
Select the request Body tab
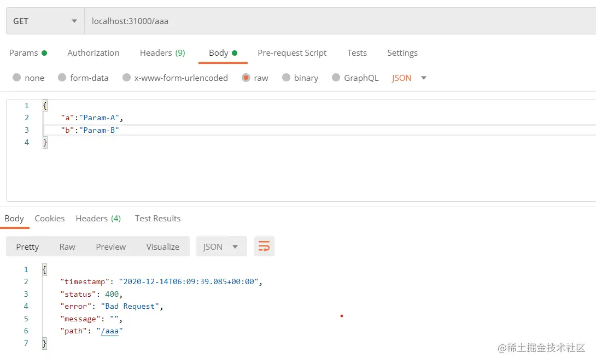tap(223, 53)
